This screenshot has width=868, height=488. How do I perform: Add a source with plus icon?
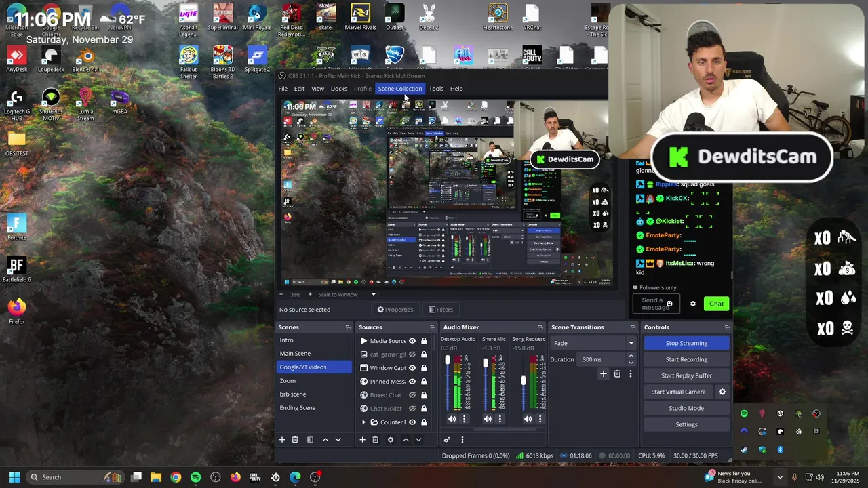[362, 440]
